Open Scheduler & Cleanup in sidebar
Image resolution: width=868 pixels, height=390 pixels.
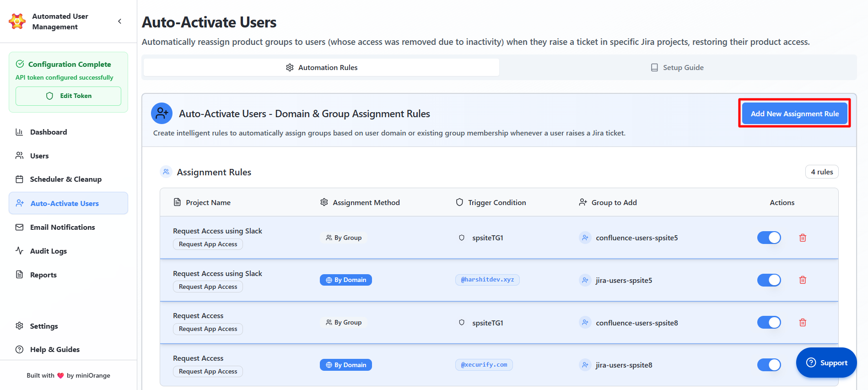69,179
